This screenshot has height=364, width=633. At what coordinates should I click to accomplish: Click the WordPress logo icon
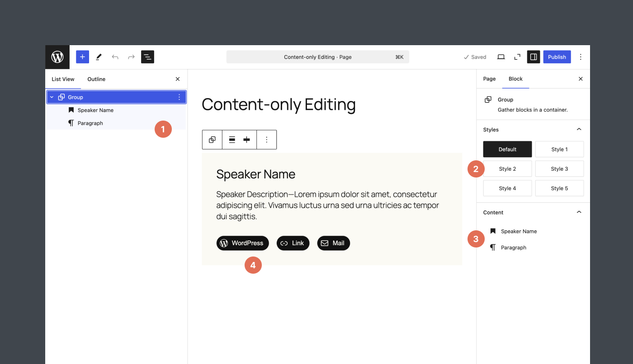(57, 57)
